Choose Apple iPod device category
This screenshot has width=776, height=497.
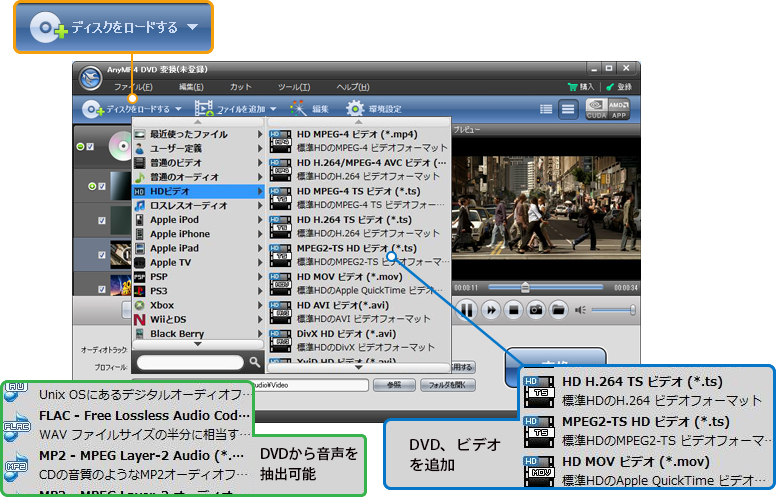[x=198, y=220]
